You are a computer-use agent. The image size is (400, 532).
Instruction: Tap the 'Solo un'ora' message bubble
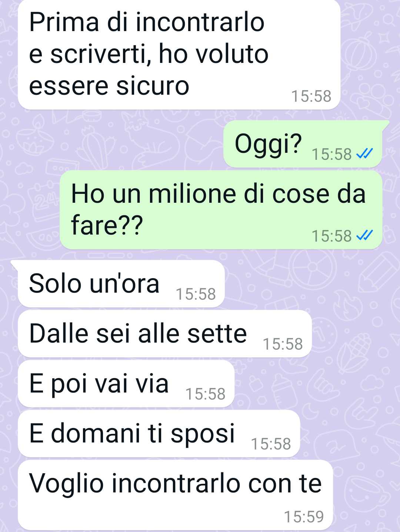click(x=121, y=284)
